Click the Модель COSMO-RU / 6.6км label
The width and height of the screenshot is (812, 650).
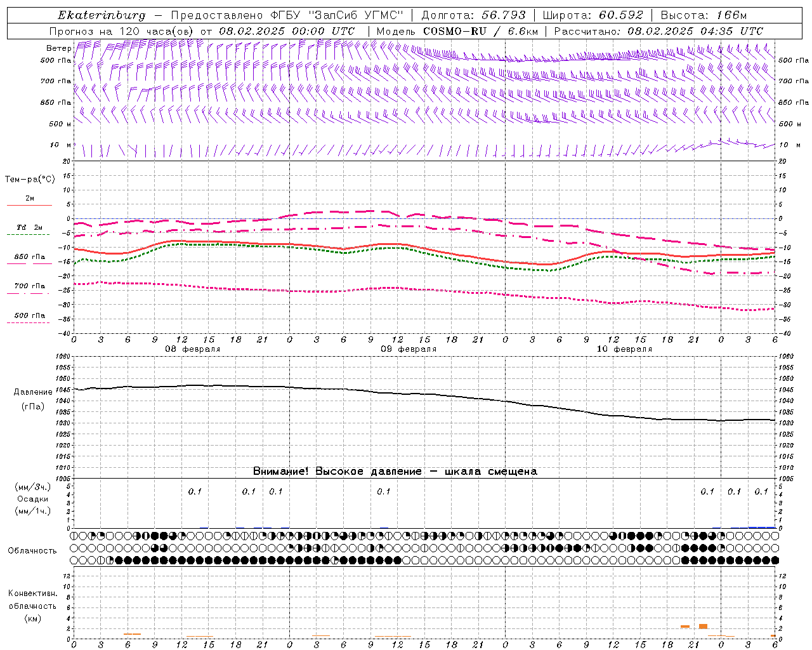click(457, 31)
